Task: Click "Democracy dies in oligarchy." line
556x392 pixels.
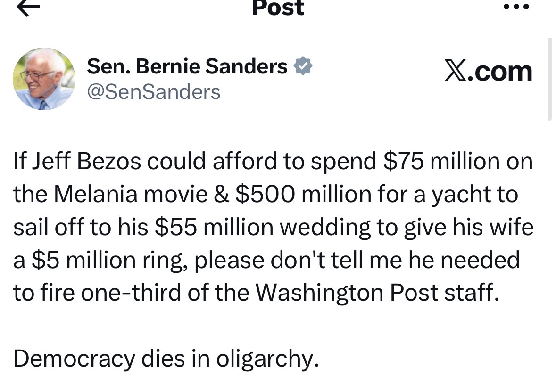Action: point(166,359)
